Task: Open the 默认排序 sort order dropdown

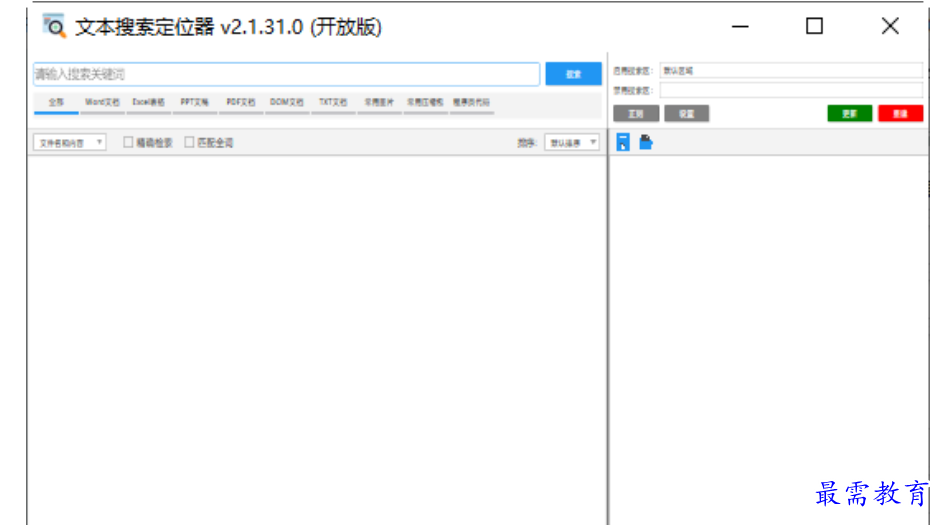Action: click(572, 143)
